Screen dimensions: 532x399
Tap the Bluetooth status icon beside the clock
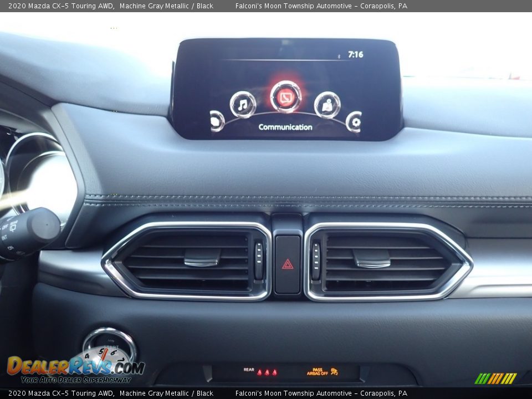tap(339, 55)
